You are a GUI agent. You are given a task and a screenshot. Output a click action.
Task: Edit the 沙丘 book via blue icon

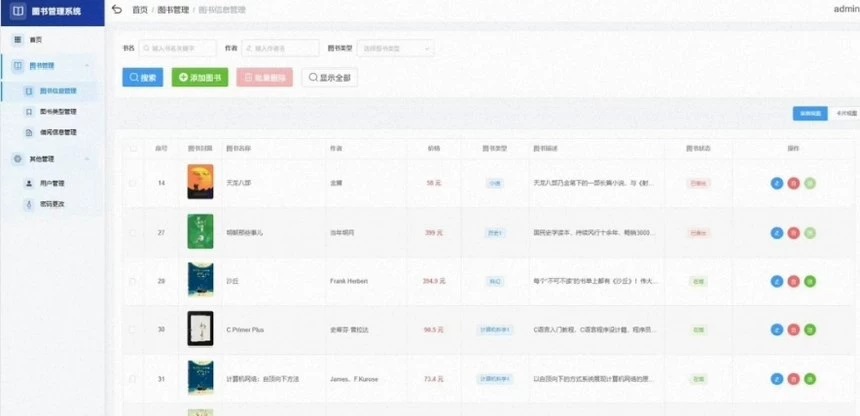(777, 281)
